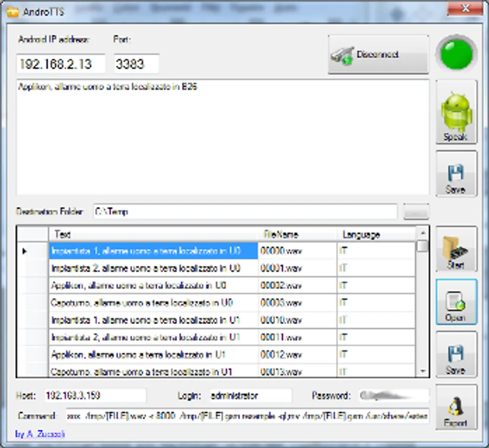This screenshot has width=489, height=448.
Task: Click the 00002.wav filename cell
Action: tap(297, 285)
